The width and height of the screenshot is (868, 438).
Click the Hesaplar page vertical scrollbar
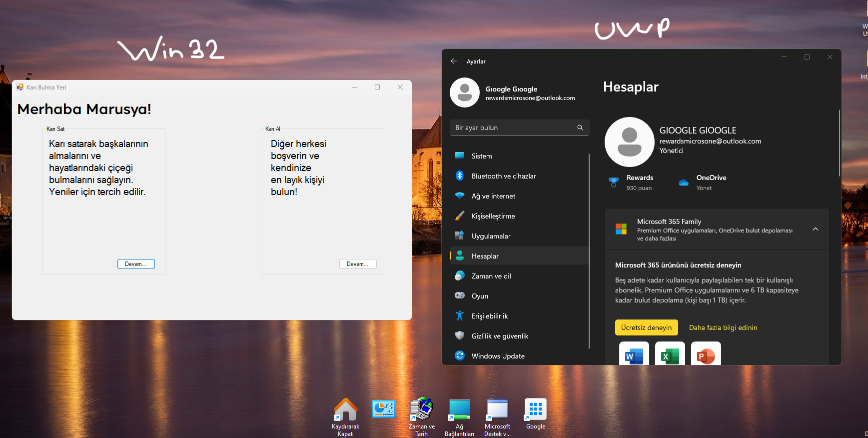(x=840, y=143)
